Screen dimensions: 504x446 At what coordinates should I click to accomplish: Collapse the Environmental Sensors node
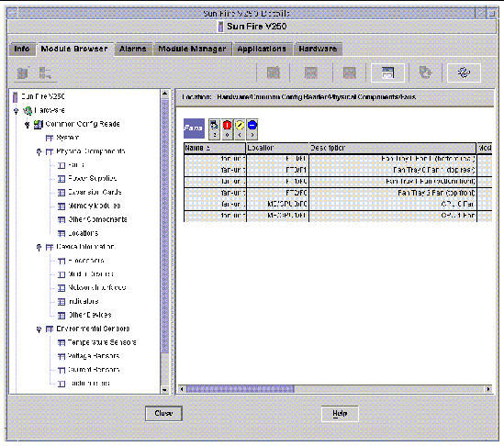coord(39,329)
